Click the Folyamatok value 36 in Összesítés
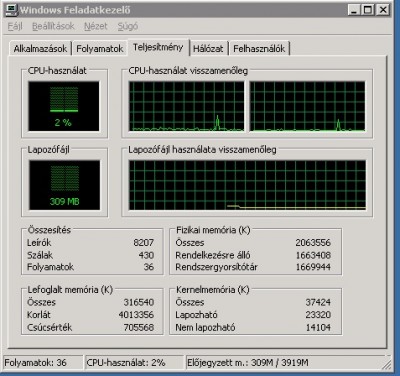The image size is (400, 376). click(149, 267)
